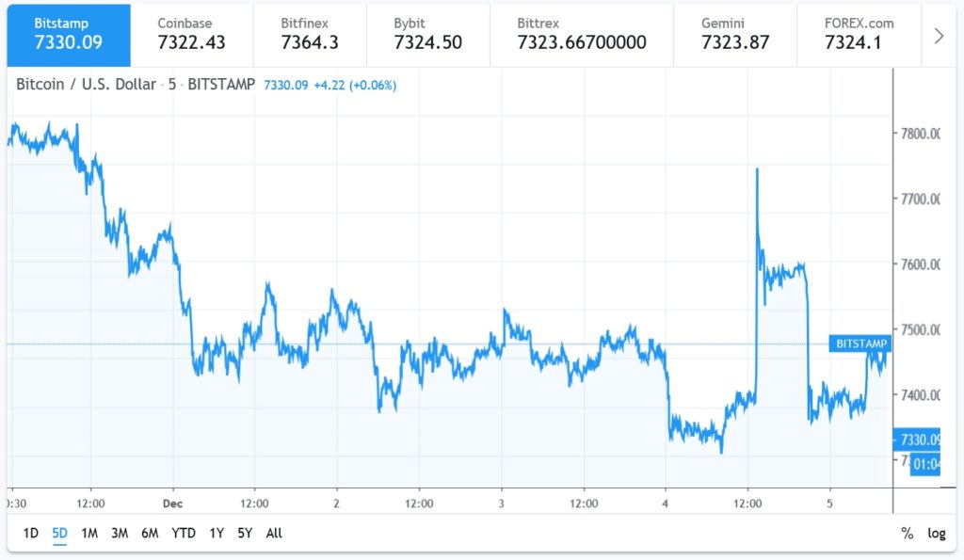Screen dimensions: 964x560
Task: Switch chart range to 1M
Action: coord(89,534)
